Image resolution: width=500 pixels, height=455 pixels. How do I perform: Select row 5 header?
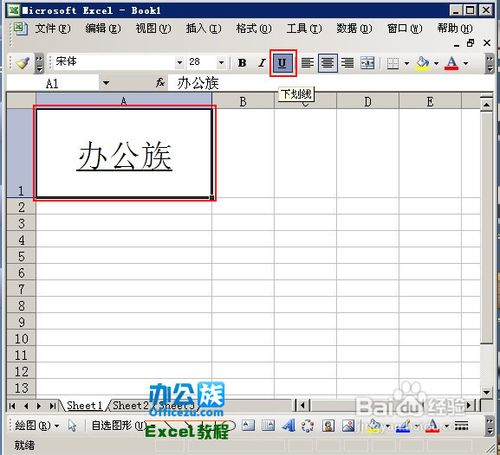pos(21,256)
